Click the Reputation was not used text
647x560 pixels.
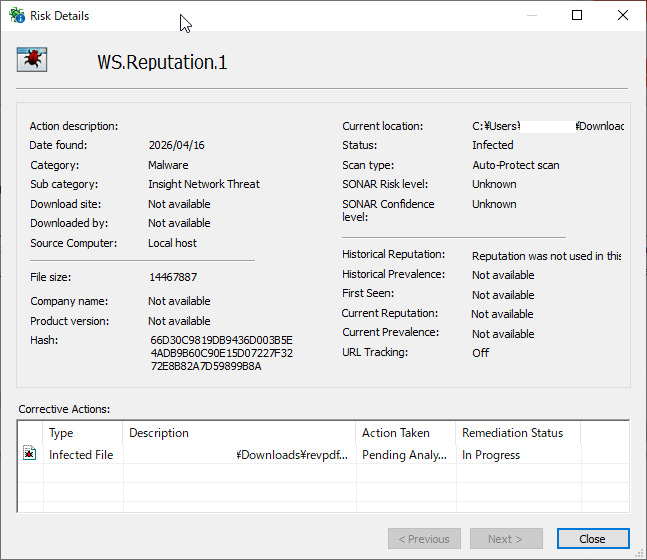click(546, 256)
